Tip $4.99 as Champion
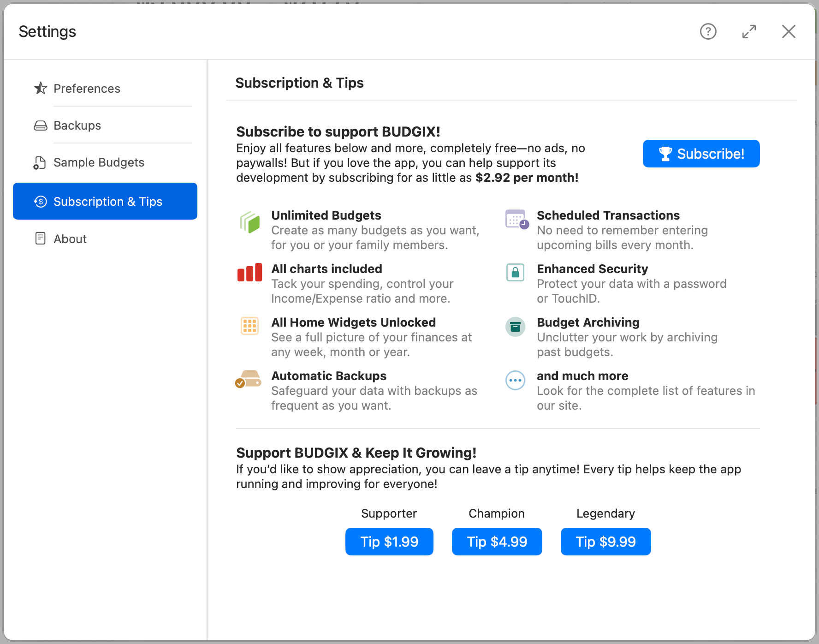Image resolution: width=819 pixels, height=644 pixels. click(497, 542)
